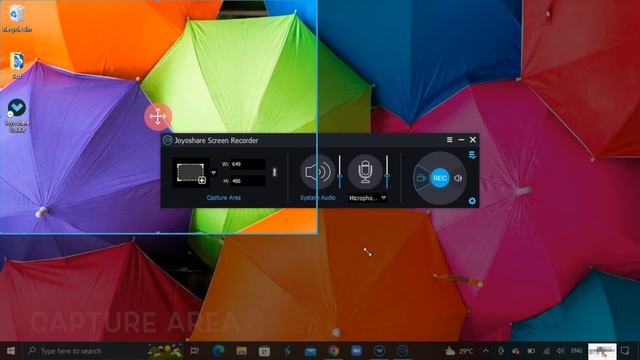This screenshot has height=360, width=640.
Task: Click the capture region move handle
Action: (x=158, y=117)
